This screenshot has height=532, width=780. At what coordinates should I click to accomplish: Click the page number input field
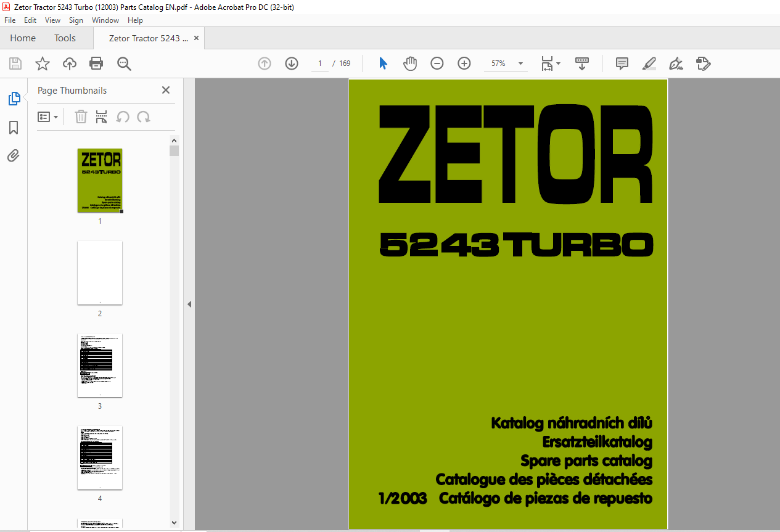pos(320,63)
